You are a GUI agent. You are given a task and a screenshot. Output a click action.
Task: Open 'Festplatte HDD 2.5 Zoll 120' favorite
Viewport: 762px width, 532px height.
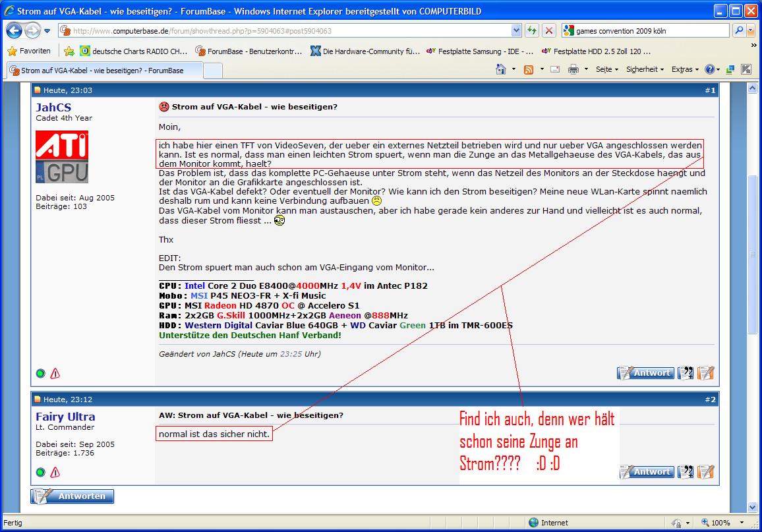pyautogui.click(x=596, y=51)
